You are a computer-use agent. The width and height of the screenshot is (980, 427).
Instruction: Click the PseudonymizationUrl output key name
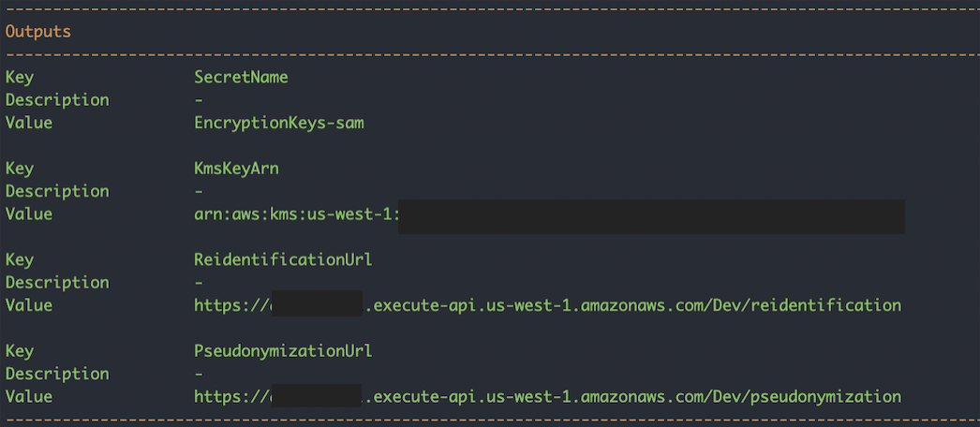pyautogui.click(x=283, y=351)
